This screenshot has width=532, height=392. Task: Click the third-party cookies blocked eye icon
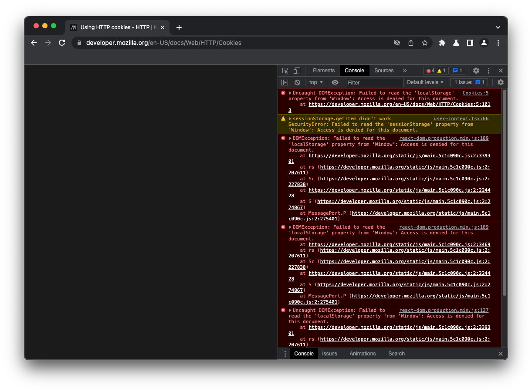(x=397, y=43)
